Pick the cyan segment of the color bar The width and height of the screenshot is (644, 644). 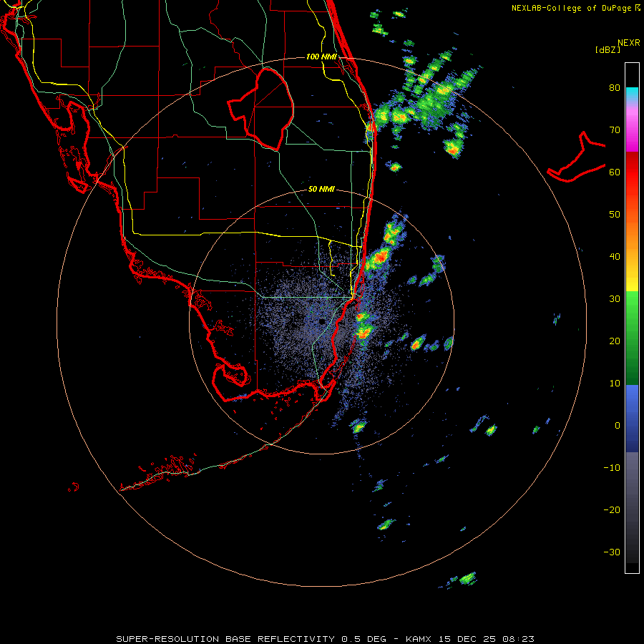tap(632, 94)
